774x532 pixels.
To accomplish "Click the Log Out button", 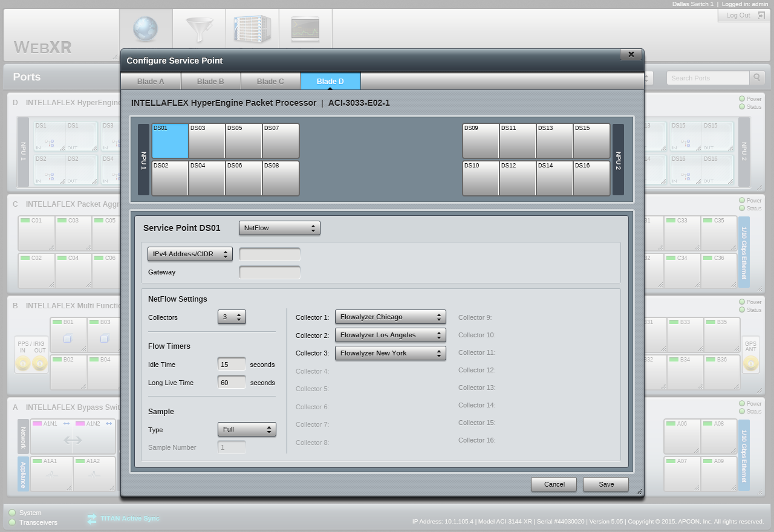I will coord(743,15).
